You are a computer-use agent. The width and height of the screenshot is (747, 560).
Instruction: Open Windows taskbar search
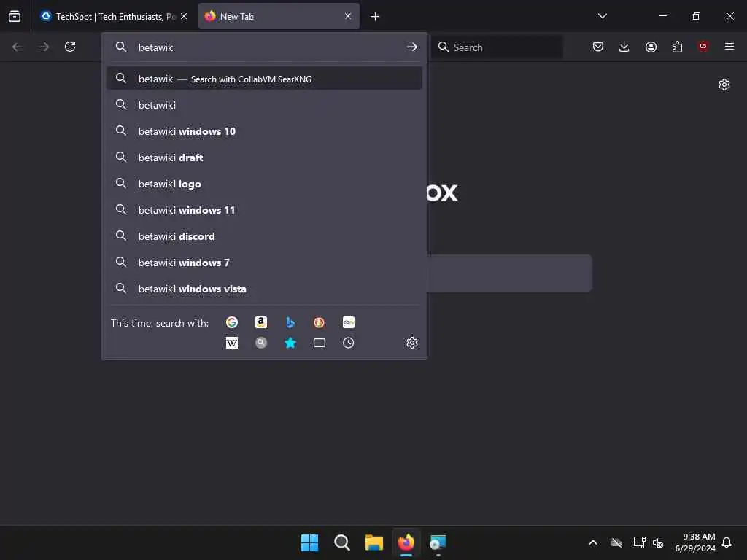[x=341, y=542]
